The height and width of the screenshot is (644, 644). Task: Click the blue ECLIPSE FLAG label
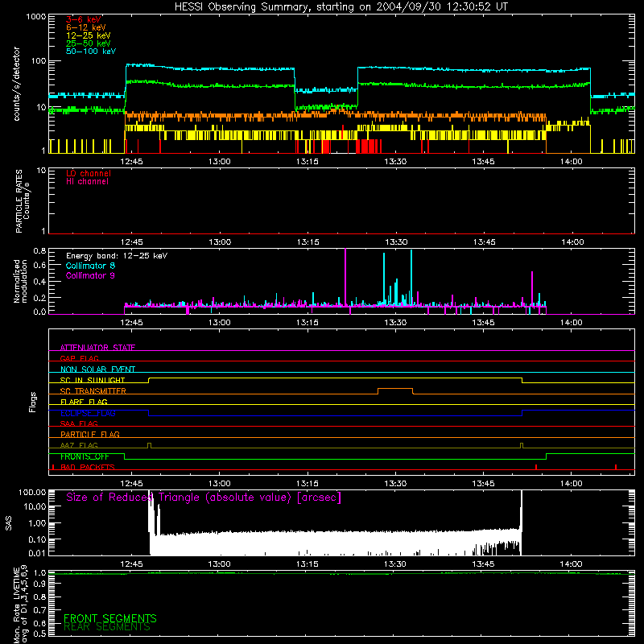[x=88, y=413]
